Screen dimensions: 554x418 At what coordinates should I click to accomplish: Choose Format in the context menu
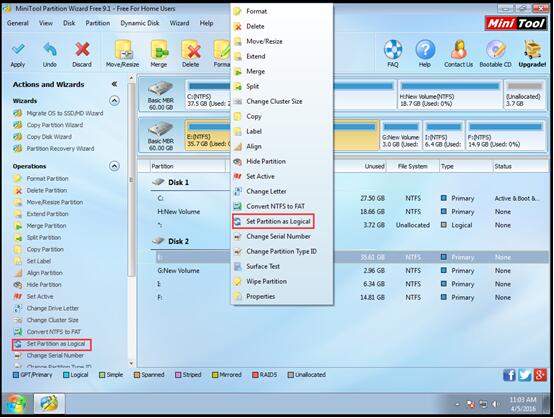click(x=282, y=11)
